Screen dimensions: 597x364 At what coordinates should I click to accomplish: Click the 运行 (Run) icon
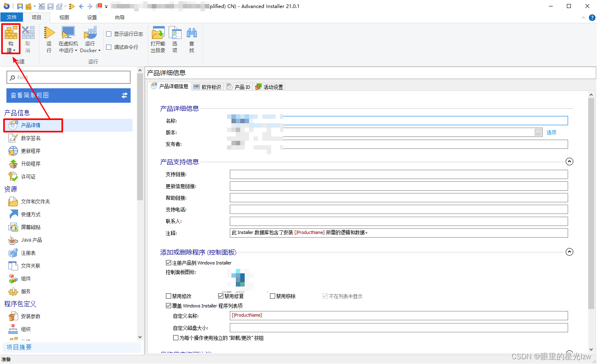(49, 39)
